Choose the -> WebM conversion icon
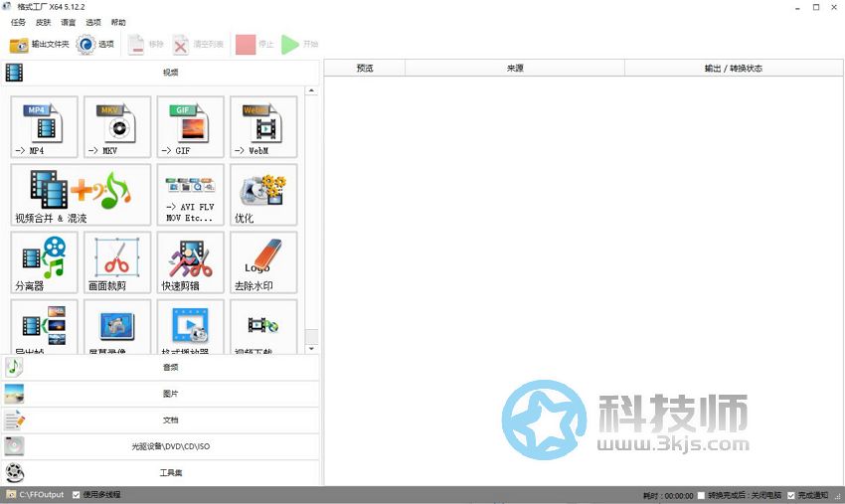 coord(263,126)
